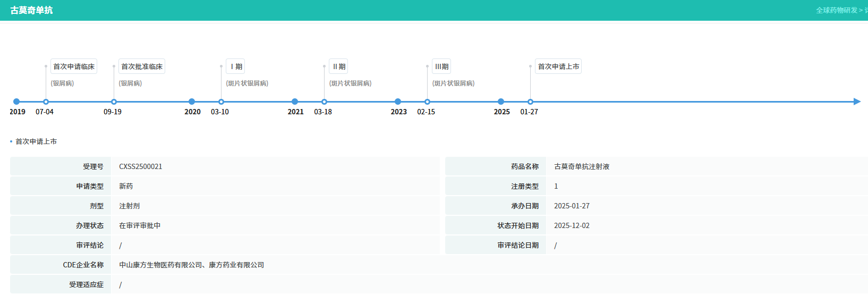Click the 2020 year marker dot
Image resolution: width=868 pixels, height=303 pixels.
pos(192,102)
